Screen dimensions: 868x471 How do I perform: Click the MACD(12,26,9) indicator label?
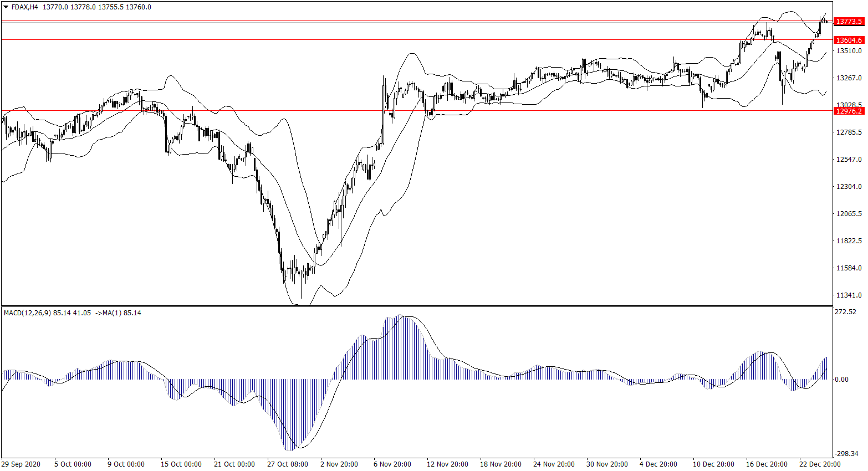pyautogui.click(x=27, y=313)
